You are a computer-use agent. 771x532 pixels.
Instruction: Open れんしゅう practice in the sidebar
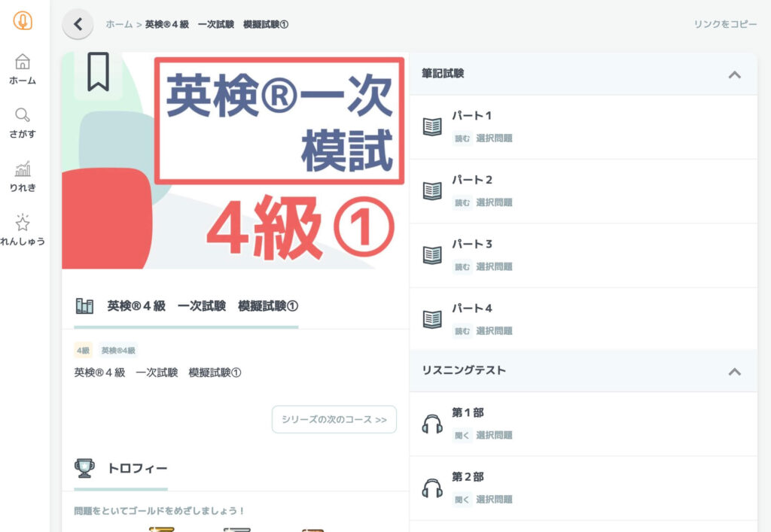click(x=23, y=230)
